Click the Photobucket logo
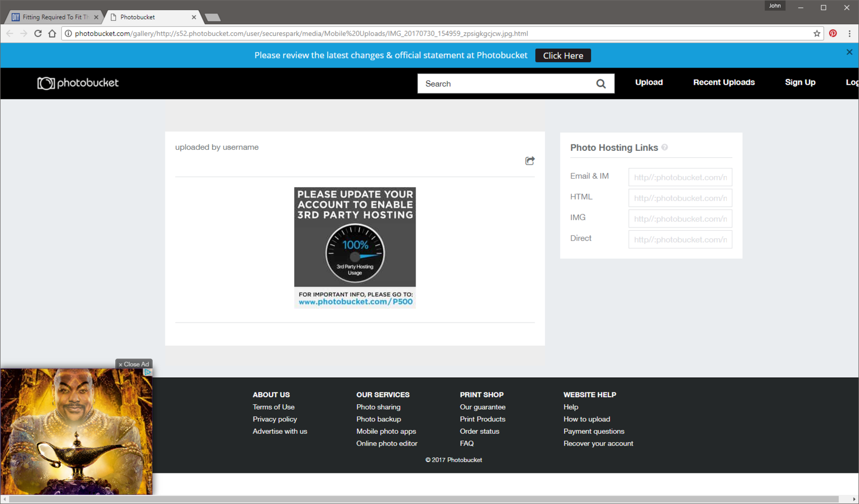 point(78,83)
